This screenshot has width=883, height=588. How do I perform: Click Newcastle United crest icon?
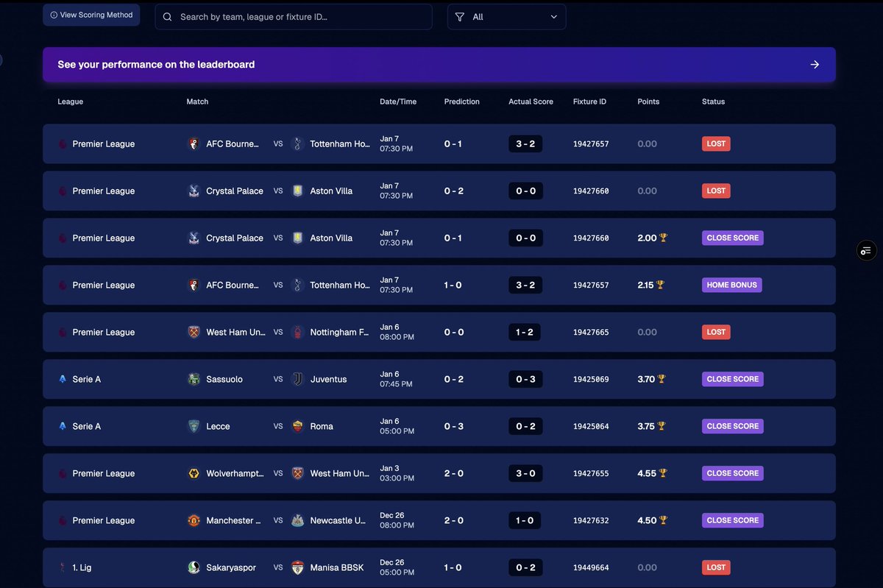[298, 520]
